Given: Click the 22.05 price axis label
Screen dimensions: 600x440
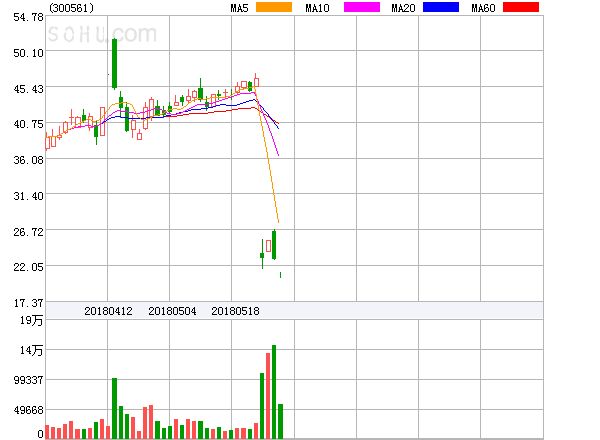Looking at the screenshot, I should tap(28, 267).
